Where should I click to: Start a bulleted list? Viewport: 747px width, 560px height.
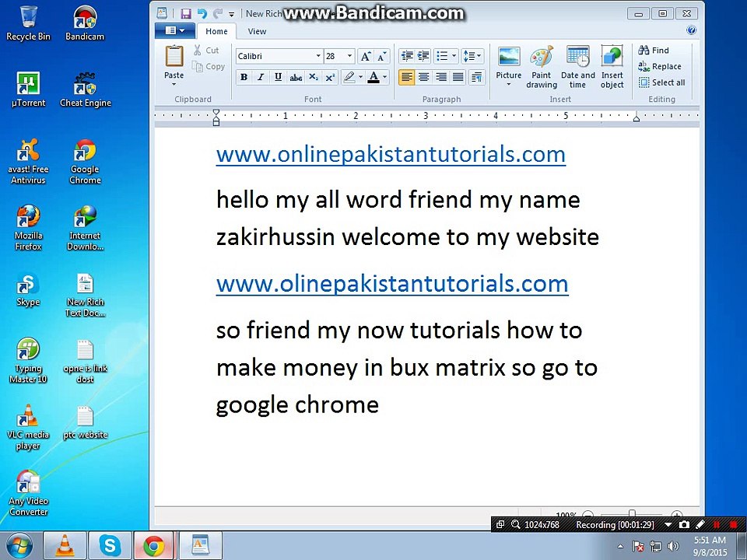(x=442, y=56)
